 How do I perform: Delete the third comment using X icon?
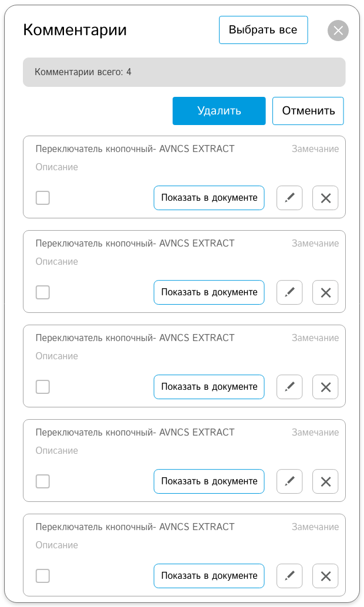[325, 387]
